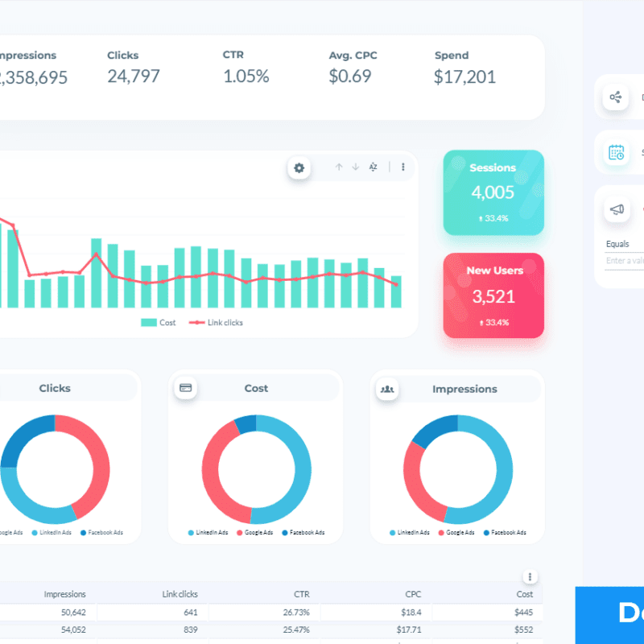Toggle Google Ads in Impressions donut legend
This screenshot has height=644, width=644.
[456, 533]
